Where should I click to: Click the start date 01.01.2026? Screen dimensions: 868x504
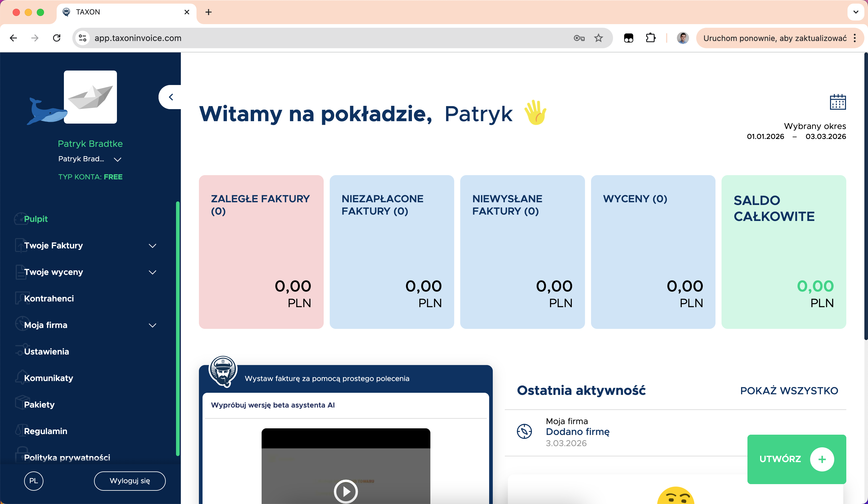point(765,137)
